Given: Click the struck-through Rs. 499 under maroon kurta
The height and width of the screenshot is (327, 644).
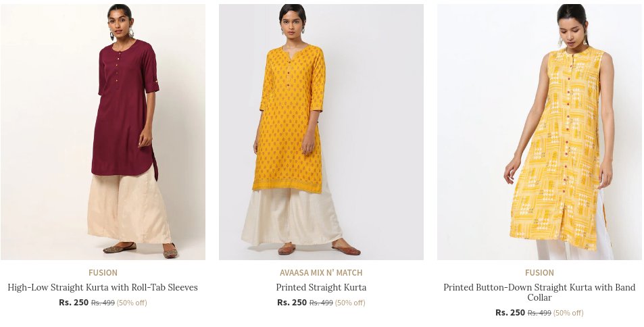Looking at the screenshot, I should click(103, 303).
